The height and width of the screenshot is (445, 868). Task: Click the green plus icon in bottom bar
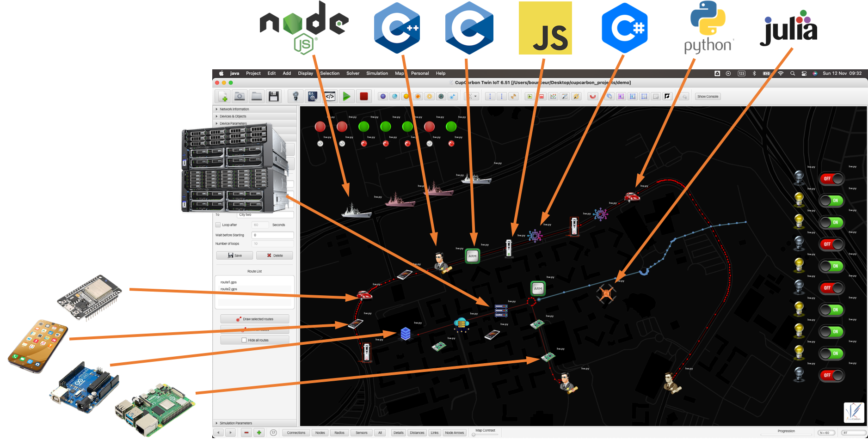click(259, 433)
